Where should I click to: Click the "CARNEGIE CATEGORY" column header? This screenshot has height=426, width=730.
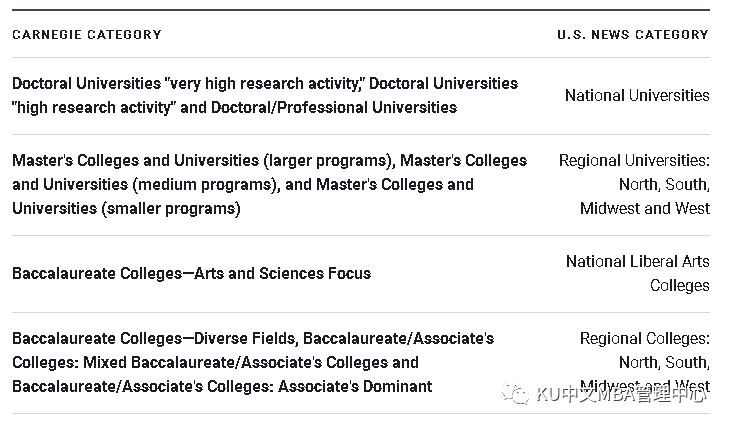86,34
